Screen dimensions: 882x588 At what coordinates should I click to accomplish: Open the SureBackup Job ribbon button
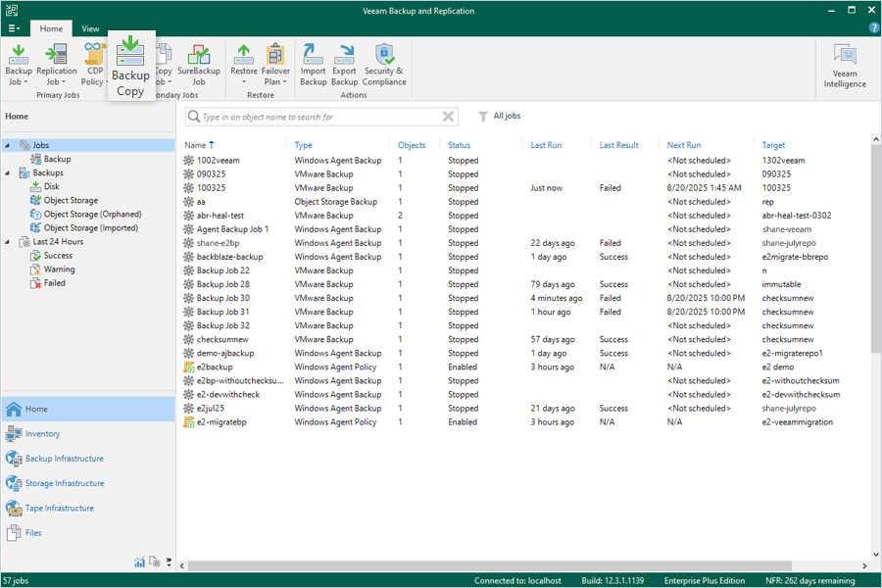199,65
